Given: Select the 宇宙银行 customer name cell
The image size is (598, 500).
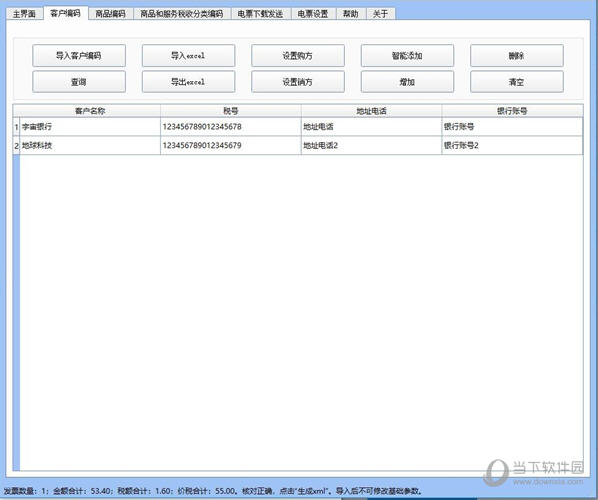Looking at the screenshot, I should click(90, 127).
